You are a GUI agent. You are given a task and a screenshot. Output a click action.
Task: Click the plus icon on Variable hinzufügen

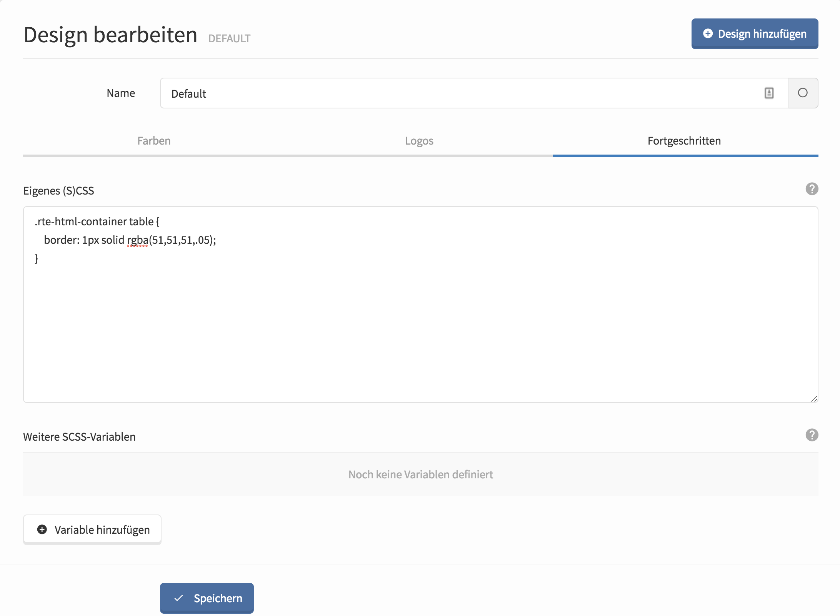42,529
